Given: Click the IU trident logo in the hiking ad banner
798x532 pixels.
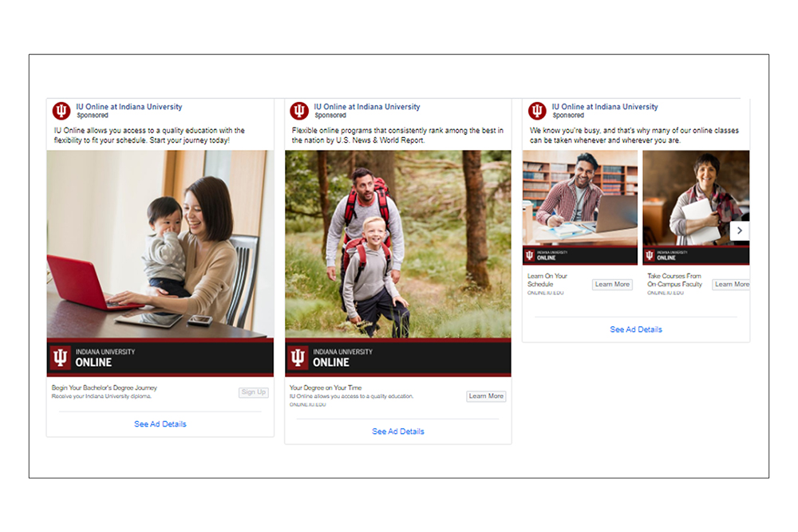Looking at the screenshot, I should tap(298, 357).
